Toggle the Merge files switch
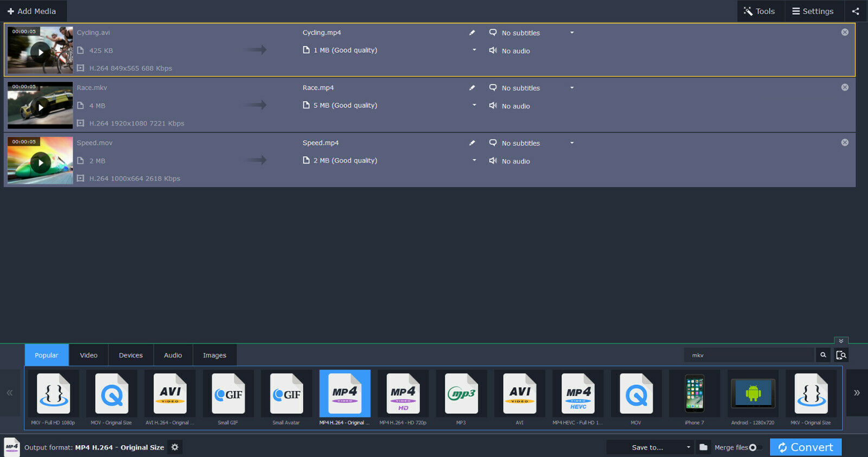This screenshot has height=457, width=868. (756, 448)
